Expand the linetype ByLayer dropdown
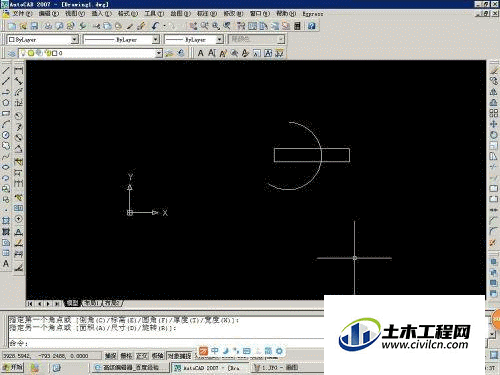500x375 pixels. [156, 39]
